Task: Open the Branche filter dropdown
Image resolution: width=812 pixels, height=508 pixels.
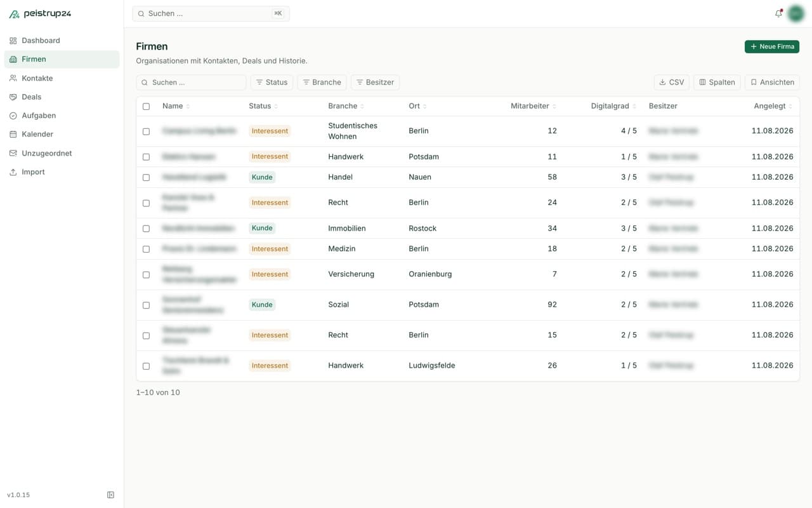Action: pos(322,83)
